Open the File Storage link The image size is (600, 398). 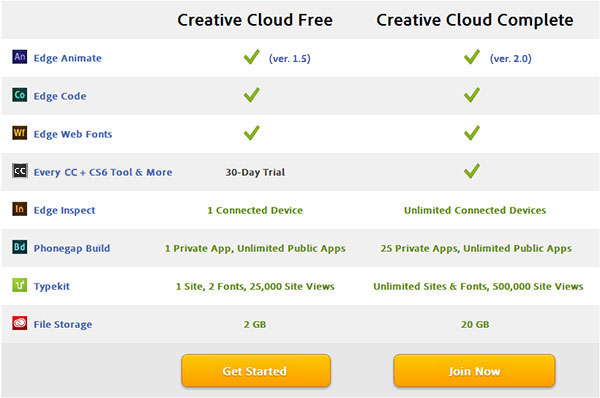(63, 325)
